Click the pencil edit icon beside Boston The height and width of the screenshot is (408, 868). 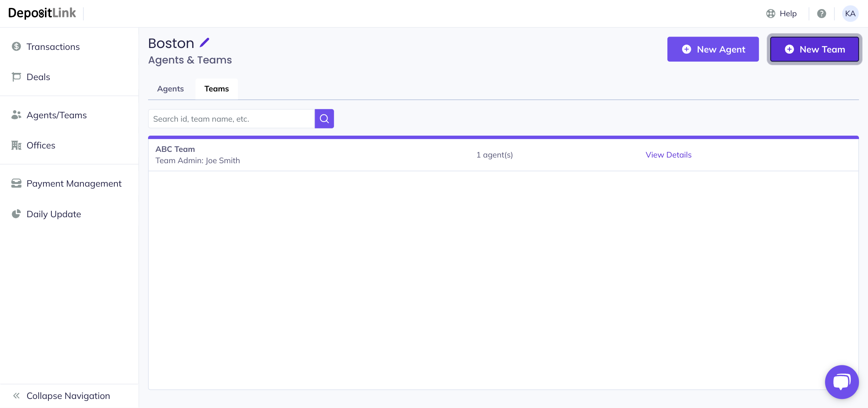(x=204, y=43)
